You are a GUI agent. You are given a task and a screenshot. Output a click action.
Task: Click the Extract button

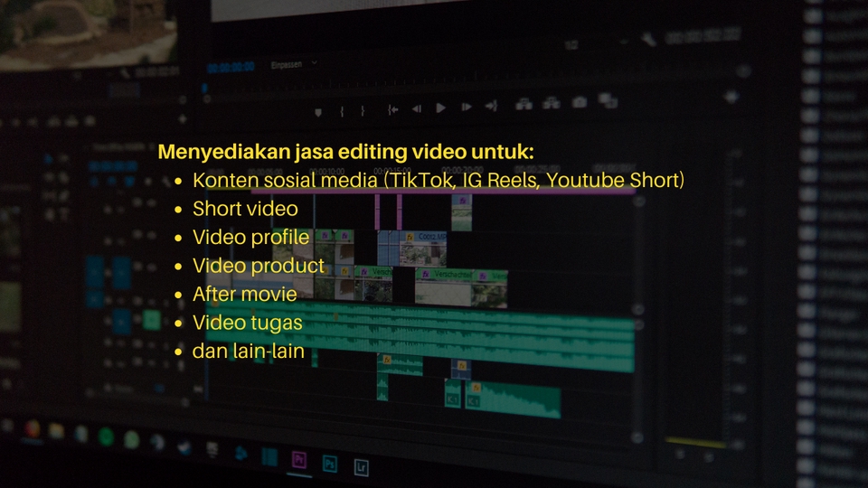point(551,103)
